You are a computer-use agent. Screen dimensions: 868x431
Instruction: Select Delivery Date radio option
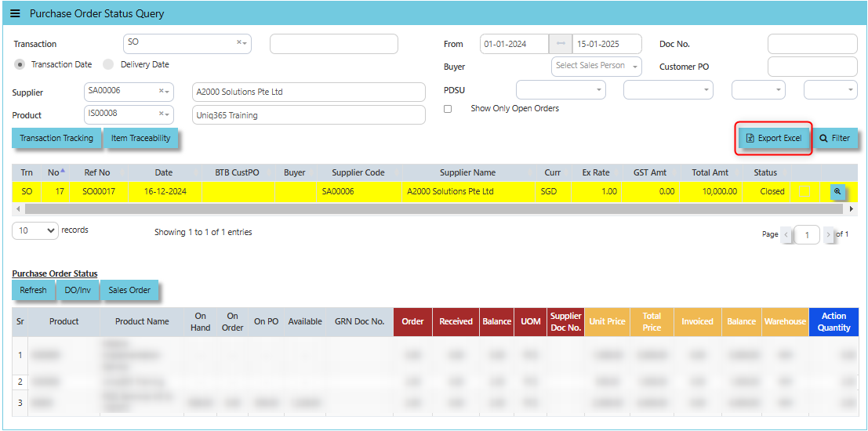tap(109, 64)
